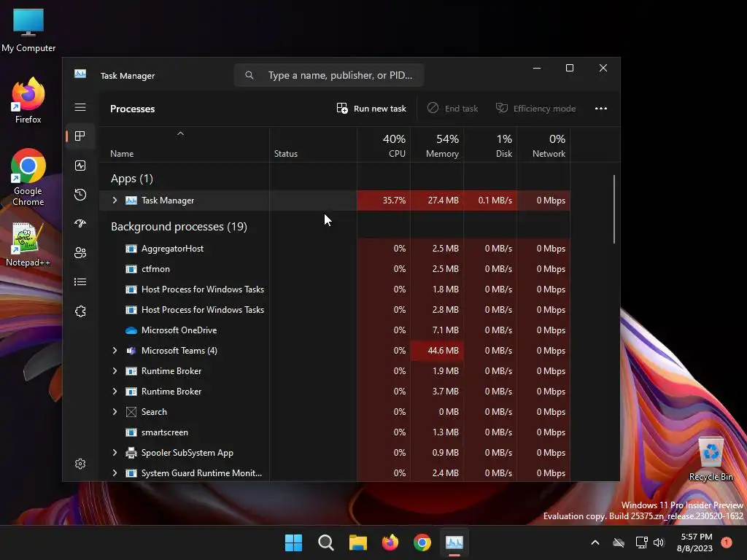The width and height of the screenshot is (747, 560).
Task: Click the volume speaker tray icon
Action: [x=659, y=542]
